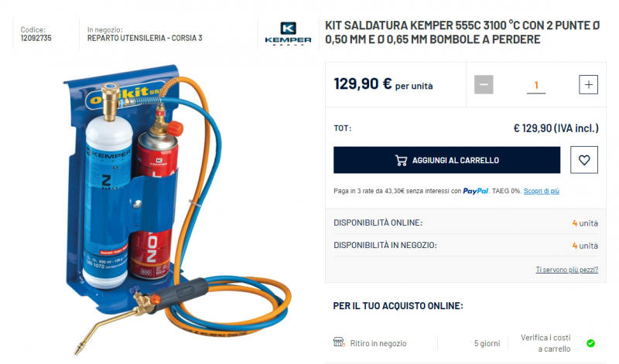Click the PayPal logo
The height and width of the screenshot is (364, 619).
tap(475, 191)
